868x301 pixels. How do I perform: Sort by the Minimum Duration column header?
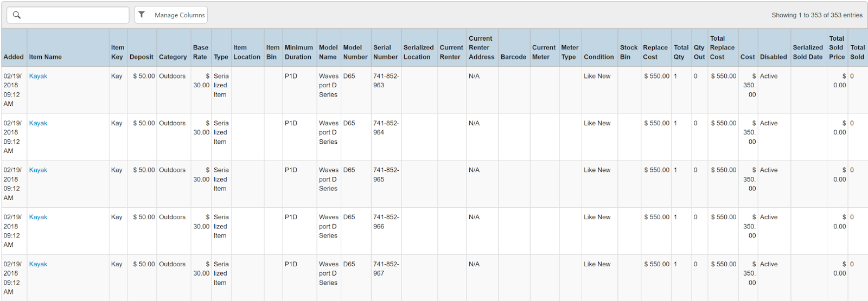(x=298, y=52)
